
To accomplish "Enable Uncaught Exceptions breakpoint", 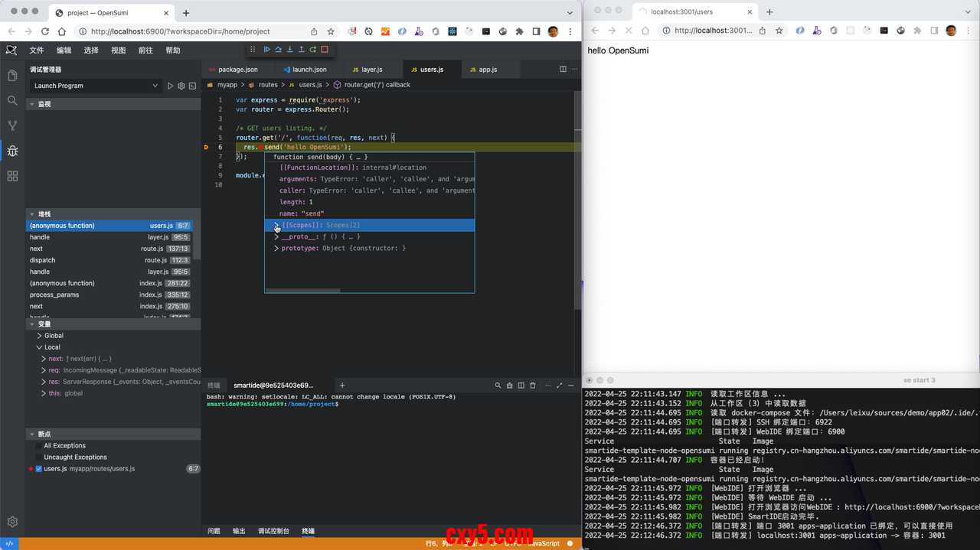I will [39, 457].
